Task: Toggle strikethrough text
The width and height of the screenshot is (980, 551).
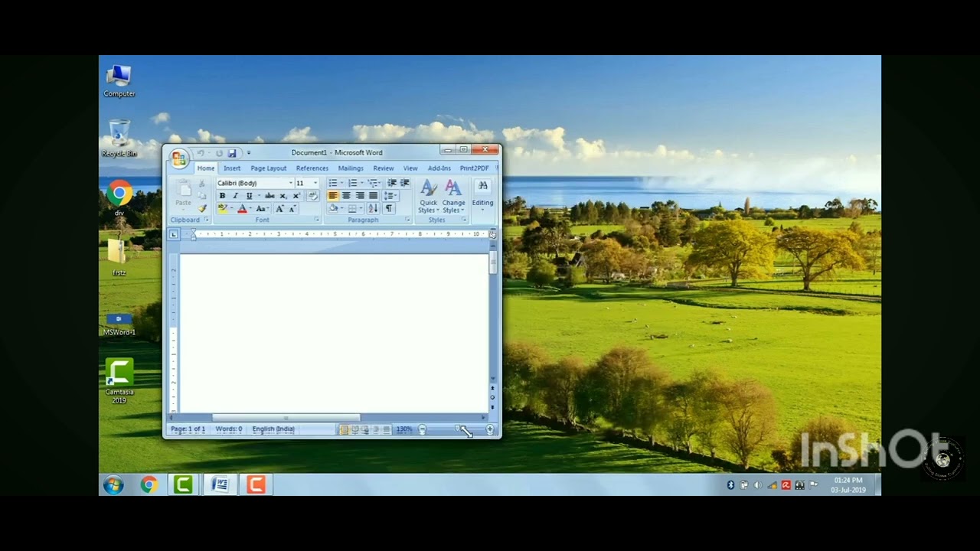Action: tap(269, 195)
